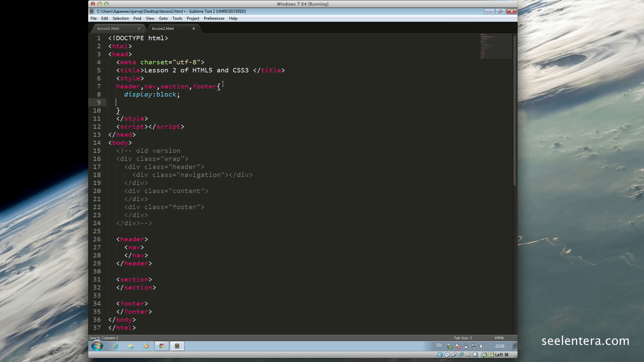Open the Preferences menu
Viewport: 644px width, 362px height.
pos(214,18)
